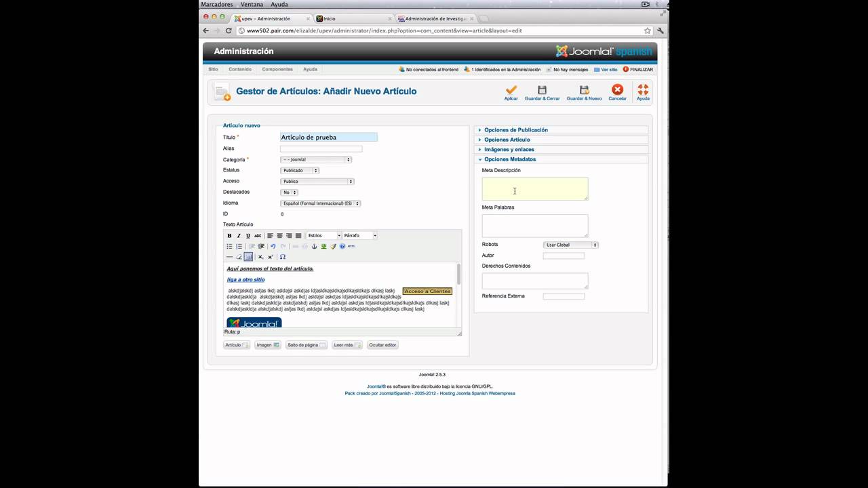This screenshot has width=868, height=488.
Task: Click the Leer más button
Action: (x=348, y=345)
